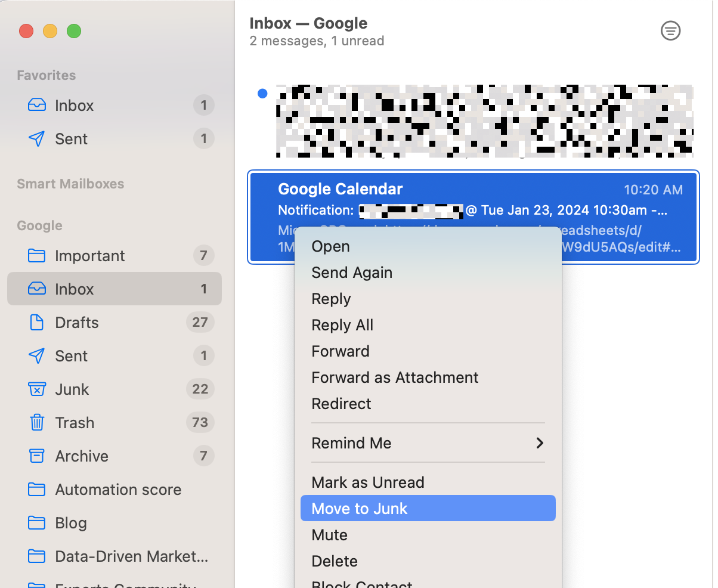The width and height of the screenshot is (718, 588).
Task: Open the Favorites Inbox mailbox
Action: (x=114, y=106)
